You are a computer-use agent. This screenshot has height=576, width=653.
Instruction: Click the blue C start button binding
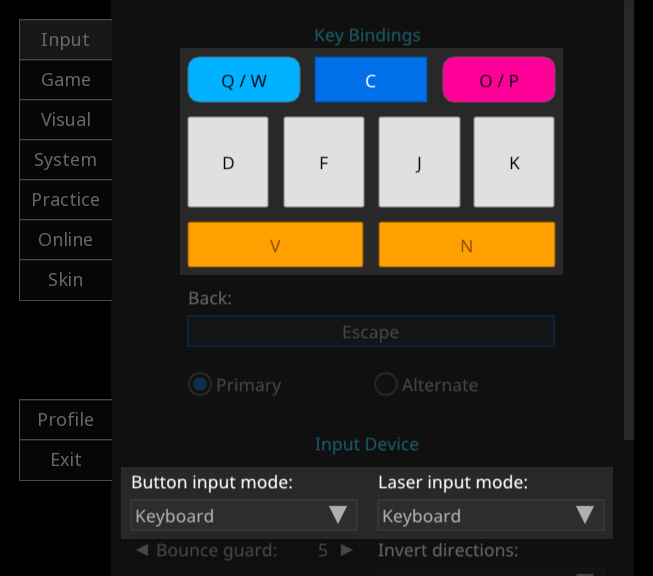tap(371, 80)
